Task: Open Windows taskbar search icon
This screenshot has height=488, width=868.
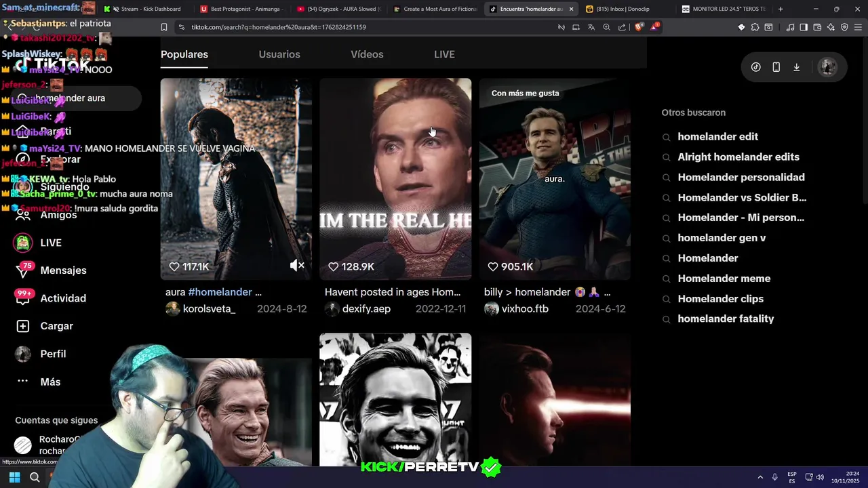Action: [35, 477]
